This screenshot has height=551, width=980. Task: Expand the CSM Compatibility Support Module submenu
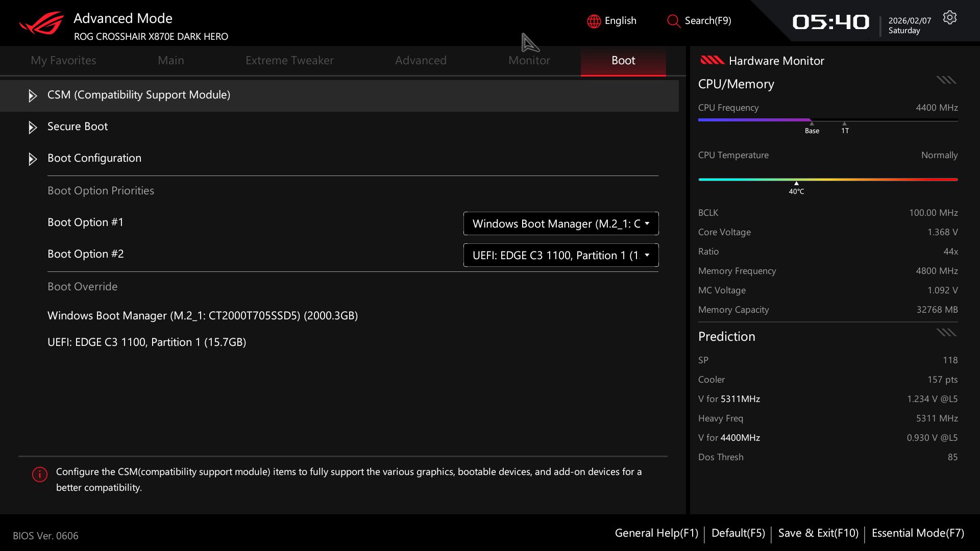[x=138, y=95]
